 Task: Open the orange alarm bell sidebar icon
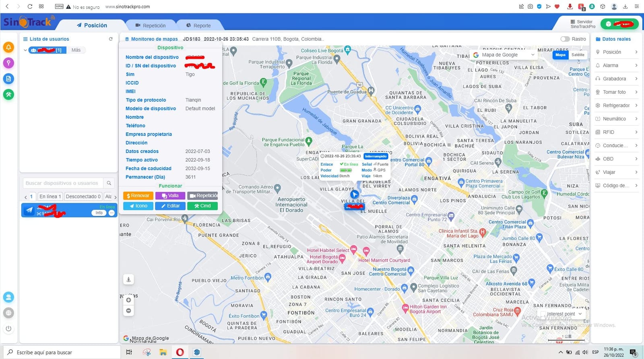pyautogui.click(x=8, y=47)
